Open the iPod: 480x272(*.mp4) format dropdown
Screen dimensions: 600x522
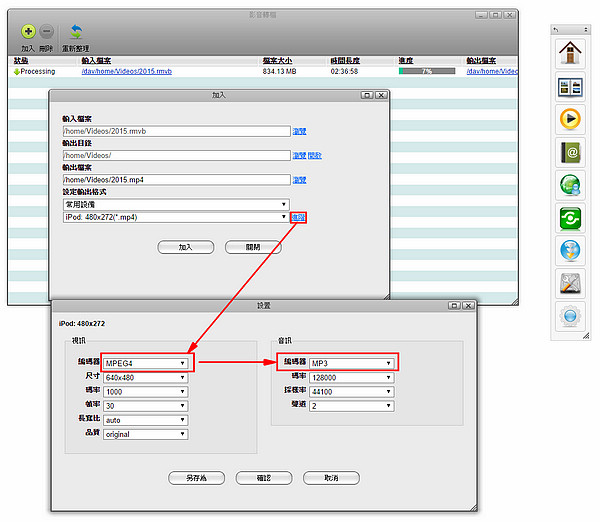point(176,217)
